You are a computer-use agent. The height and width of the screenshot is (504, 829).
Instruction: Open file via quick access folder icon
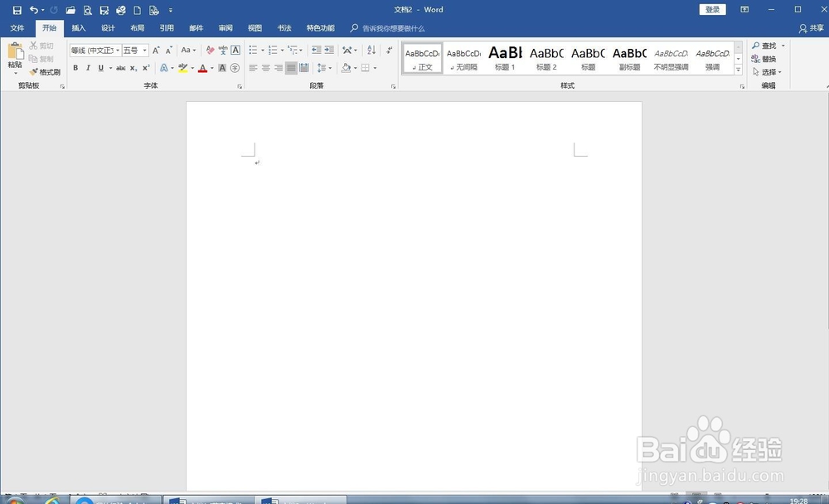[70, 10]
